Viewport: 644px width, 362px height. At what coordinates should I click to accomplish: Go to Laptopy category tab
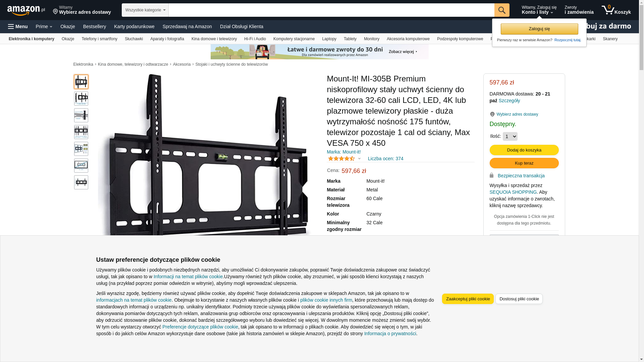pyautogui.click(x=329, y=39)
